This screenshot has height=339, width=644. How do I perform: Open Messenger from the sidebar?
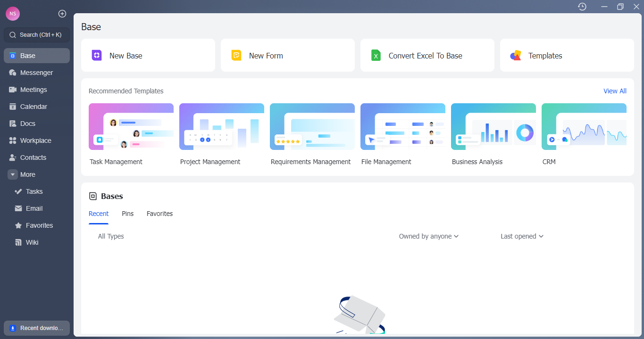pos(37,73)
